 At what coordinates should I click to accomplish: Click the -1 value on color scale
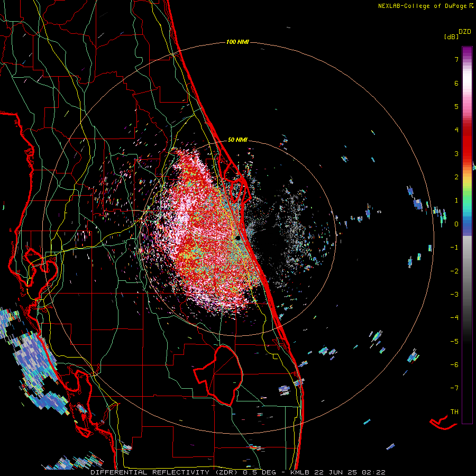(454, 248)
